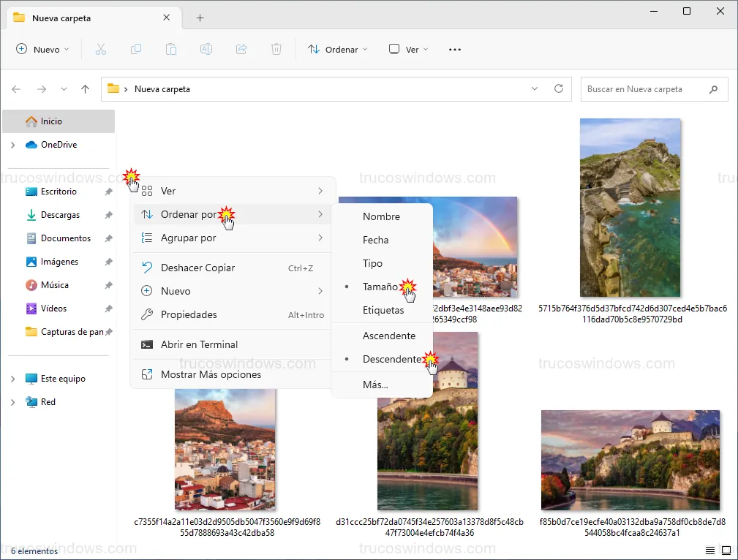Viewport: 738px width, 560px height.
Task: Expand the OneDrive tree node
Action: 12,145
